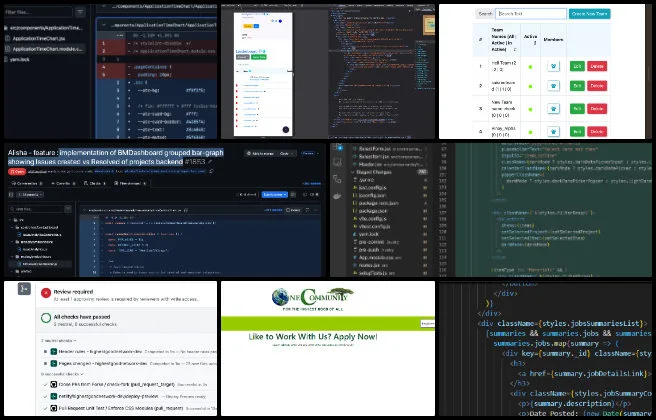The height and width of the screenshot is (420, 656).
Task: Select ApplicationTimeChart.jsx in file list
Action: (38, 38)
